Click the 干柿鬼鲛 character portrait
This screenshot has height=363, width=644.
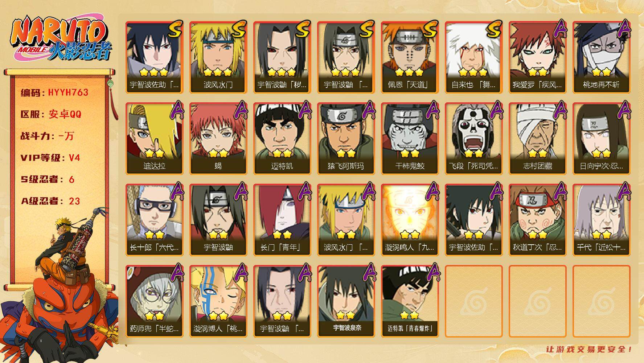tap(410, 138)
